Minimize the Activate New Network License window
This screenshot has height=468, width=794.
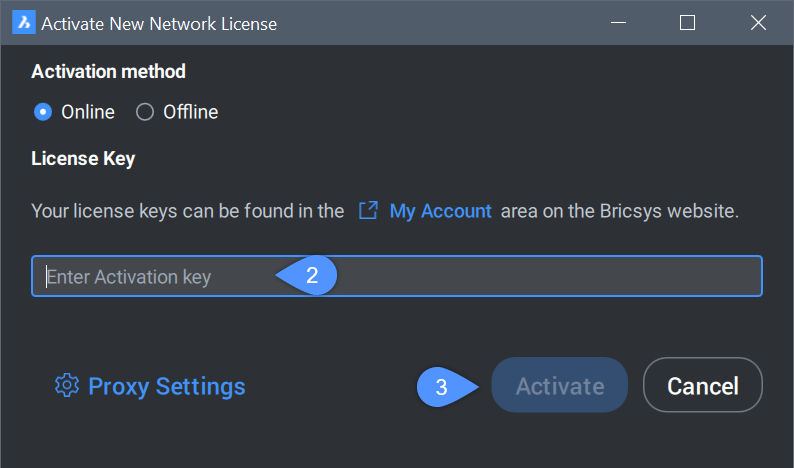pos(621,22)
